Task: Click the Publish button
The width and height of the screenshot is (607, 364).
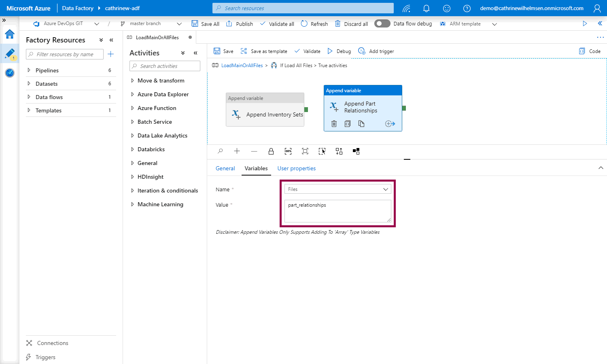Action: click(x=240, y=24)
